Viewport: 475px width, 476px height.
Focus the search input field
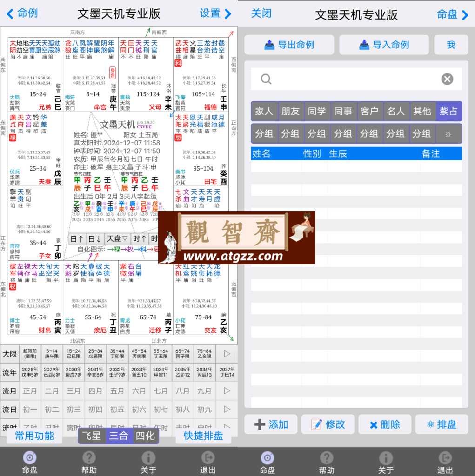click(x=356, y=79)
